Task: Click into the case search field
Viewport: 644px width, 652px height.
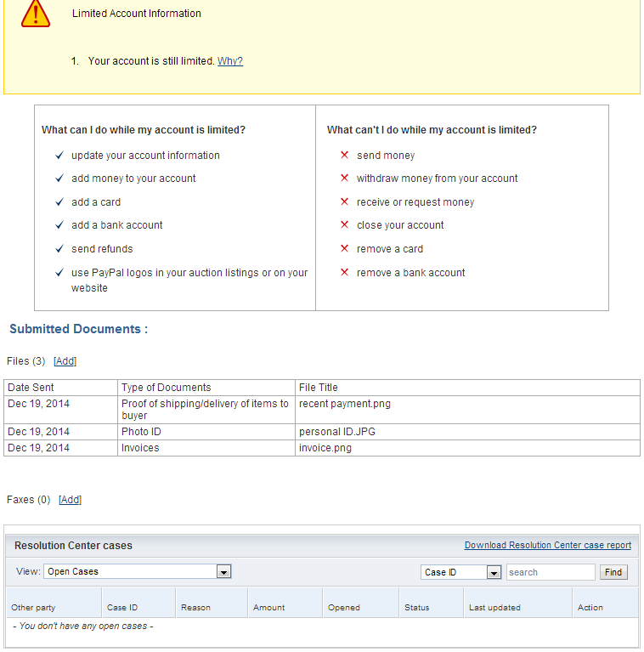Action: pyautogui.click(x=551, y=572)
